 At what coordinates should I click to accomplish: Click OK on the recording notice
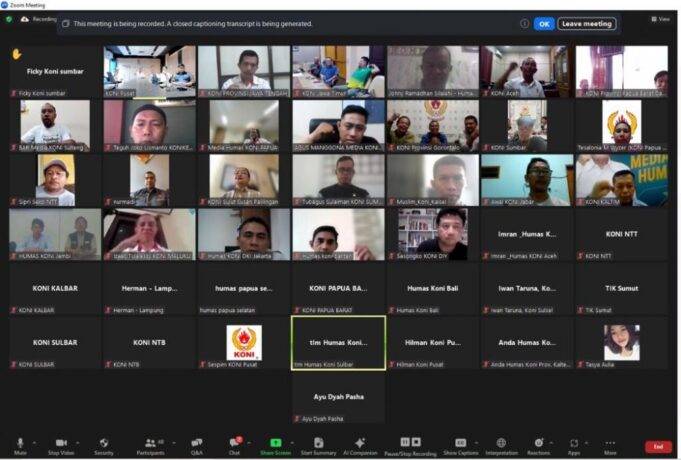[544, 24]
